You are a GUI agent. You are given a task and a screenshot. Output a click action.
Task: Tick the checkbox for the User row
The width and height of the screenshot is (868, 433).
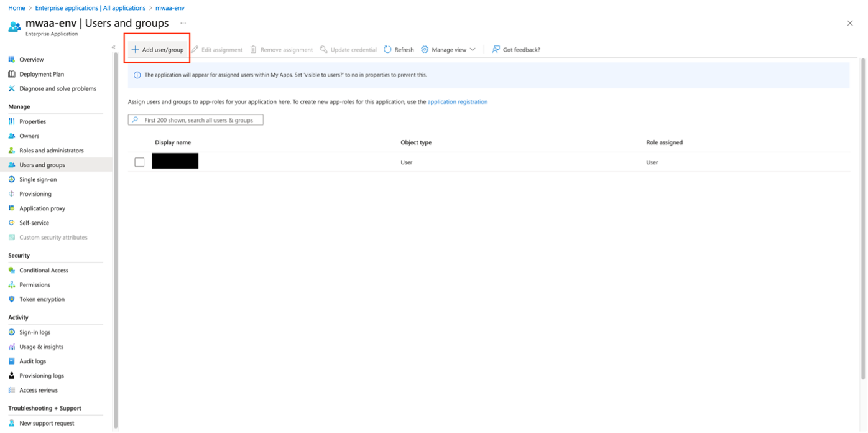coord(139,162)
